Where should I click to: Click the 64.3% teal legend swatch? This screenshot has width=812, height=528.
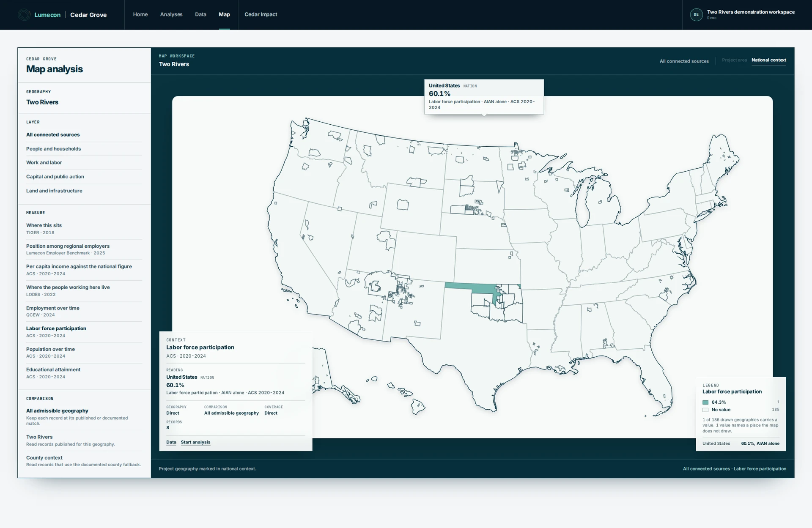pos(705,402)
